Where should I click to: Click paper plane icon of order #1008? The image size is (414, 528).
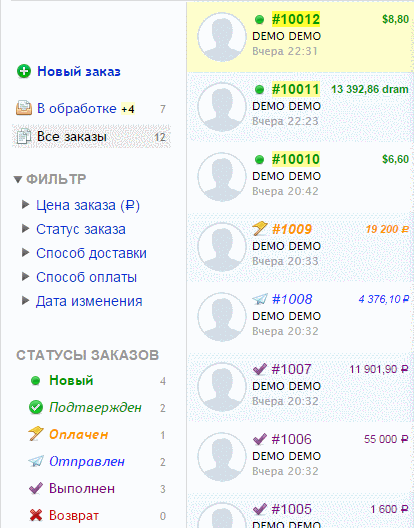(260, 299)
